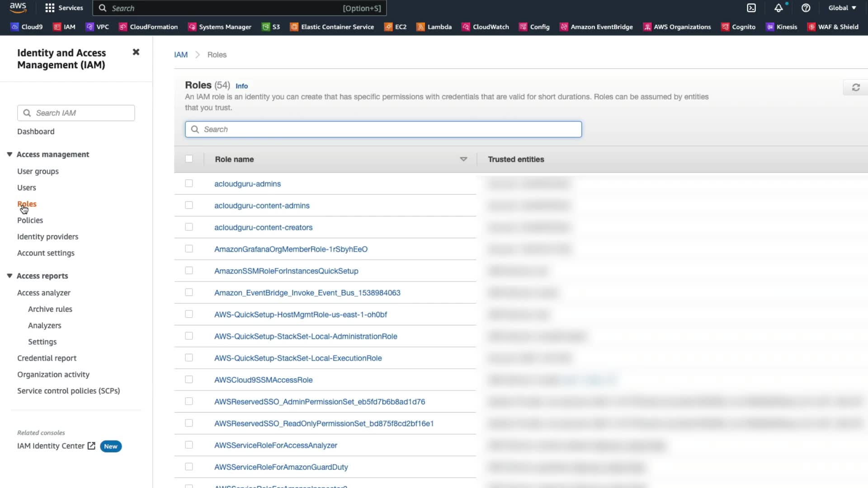
Task: Open Users in the sidebar
Action: [27, 188]
